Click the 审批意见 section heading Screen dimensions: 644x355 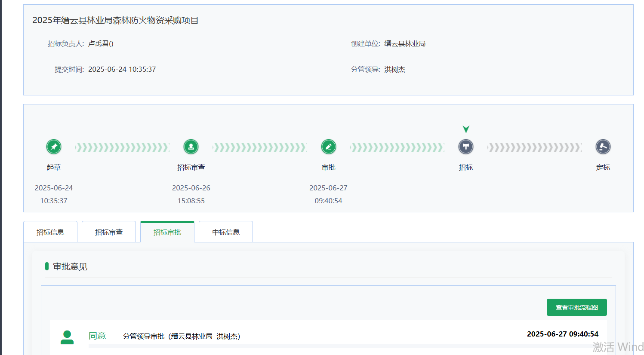[x=70, y=266]
